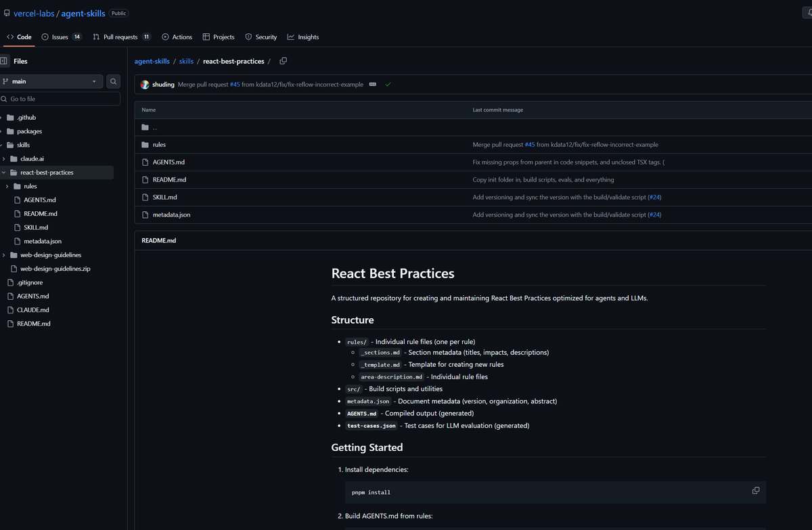Image resolution: width=812 pixels, height=530 pixels.
Task: Open the agent-skills repository link
Action: [x=83, y=14]
